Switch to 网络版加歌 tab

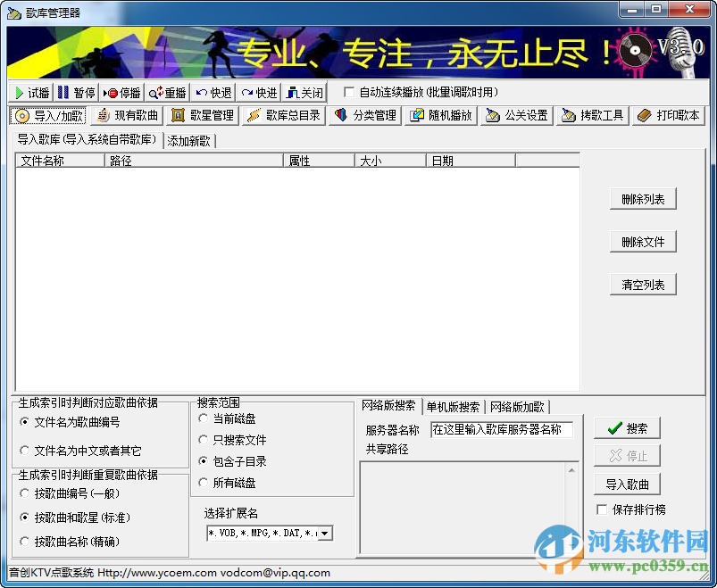pos(517,407)
